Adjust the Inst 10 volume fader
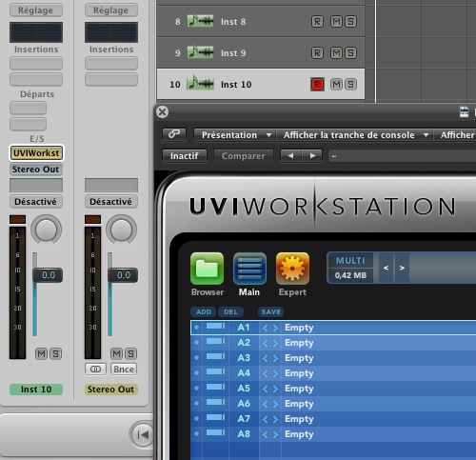This screenshot has height=460, width=476. [48, 275]
